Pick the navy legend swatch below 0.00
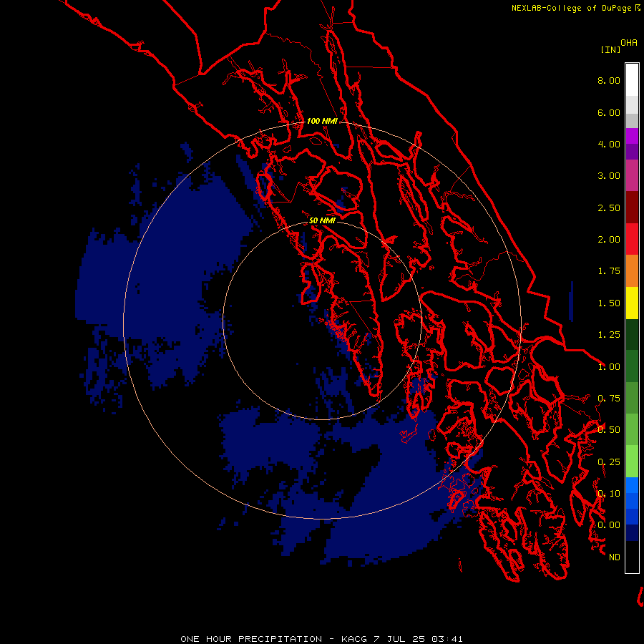 (632, 532)
